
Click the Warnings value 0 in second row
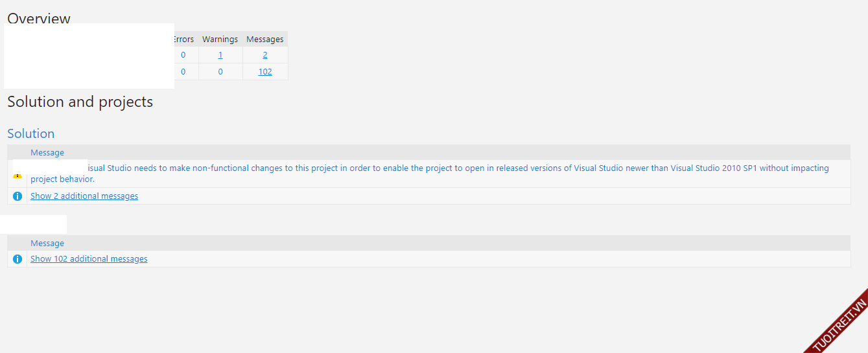[x=220, y=72]
